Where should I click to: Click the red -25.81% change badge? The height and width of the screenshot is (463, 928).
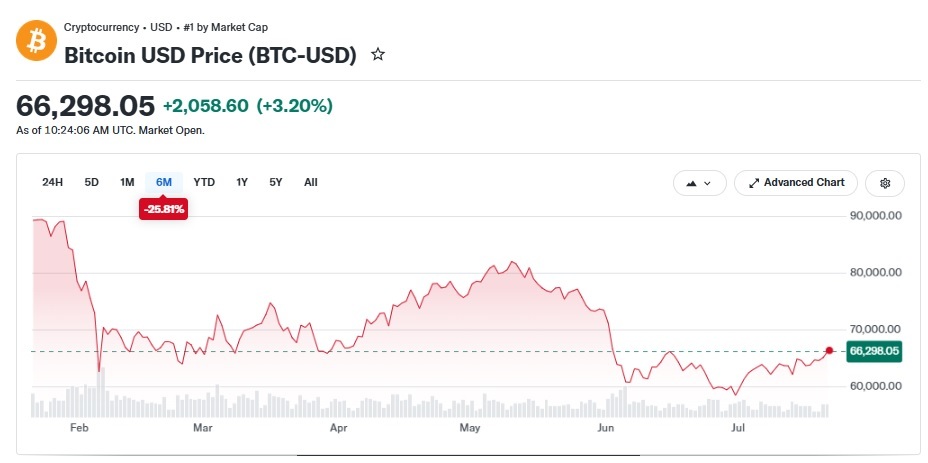point(163,209)
